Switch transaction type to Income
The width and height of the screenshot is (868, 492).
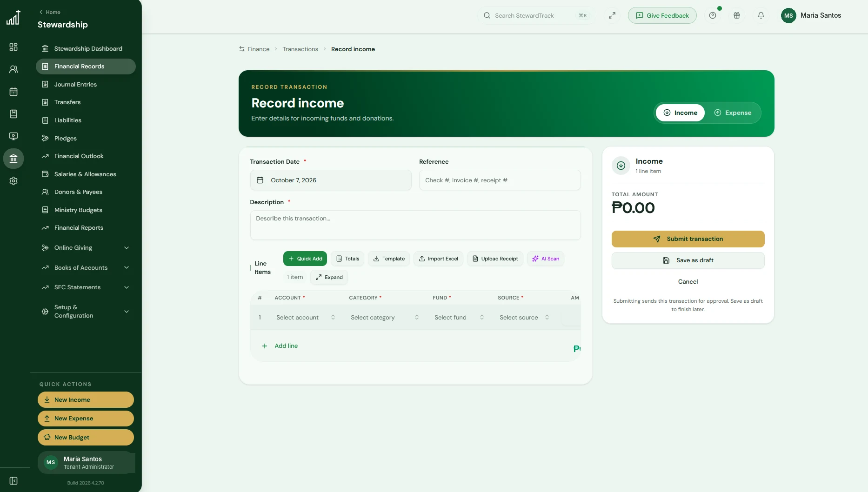click(x=680, y=113)
